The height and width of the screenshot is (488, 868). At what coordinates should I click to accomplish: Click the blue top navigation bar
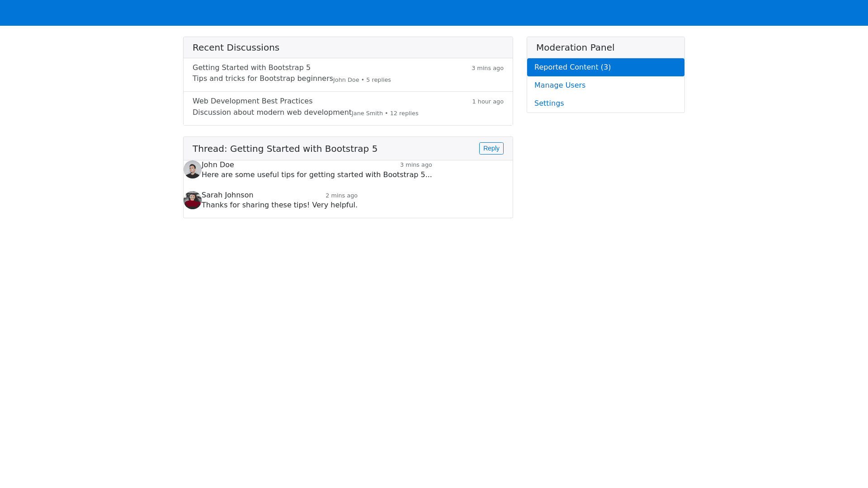coord(434,13)
